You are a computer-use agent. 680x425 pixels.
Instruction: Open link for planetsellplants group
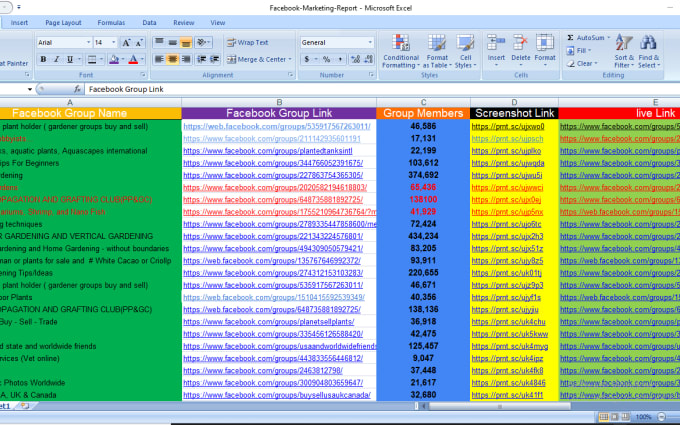(x=268, y=322)
